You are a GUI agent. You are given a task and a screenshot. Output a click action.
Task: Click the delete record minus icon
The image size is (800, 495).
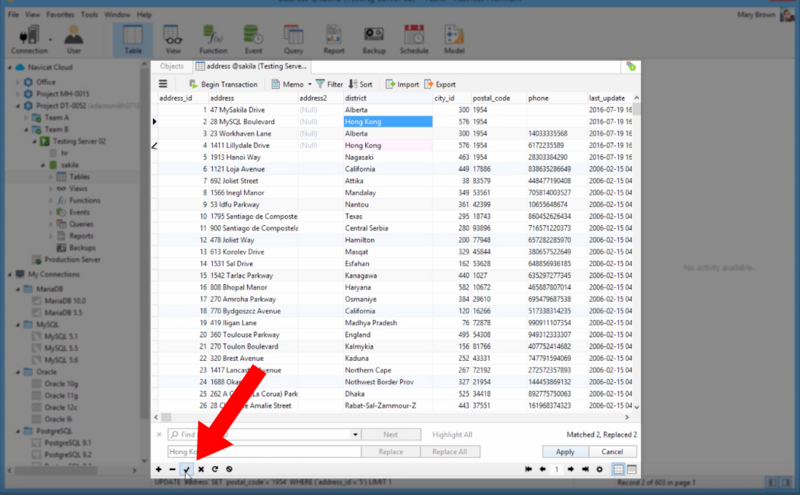tap(172, 469)
